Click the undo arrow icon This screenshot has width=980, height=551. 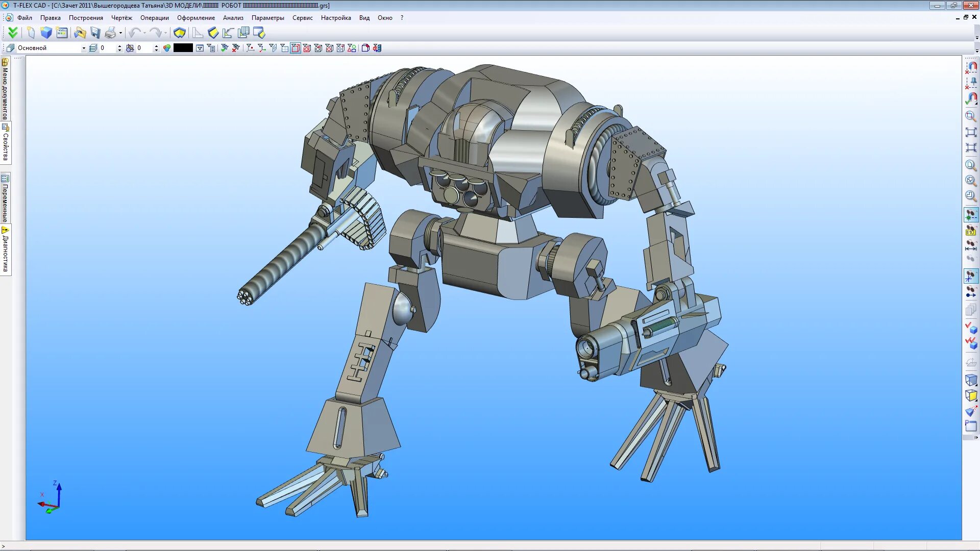click(134, 33)
